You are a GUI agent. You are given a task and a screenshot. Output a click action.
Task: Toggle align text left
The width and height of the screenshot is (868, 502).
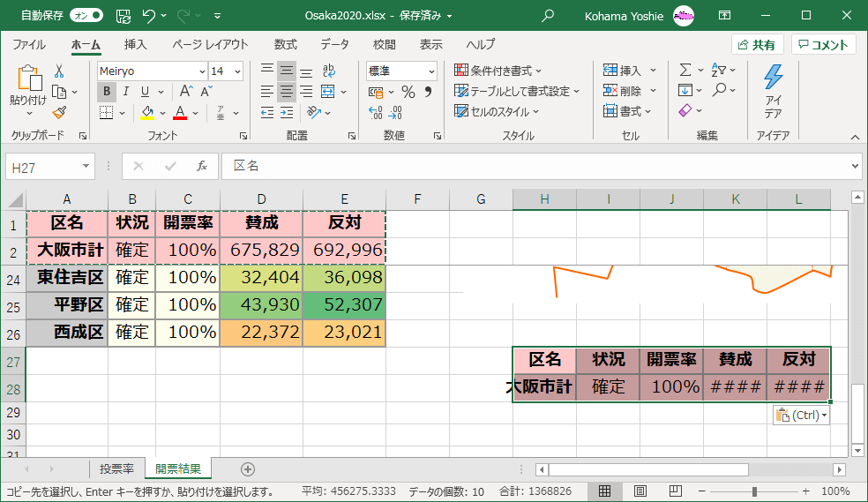(x=267, y=92)
